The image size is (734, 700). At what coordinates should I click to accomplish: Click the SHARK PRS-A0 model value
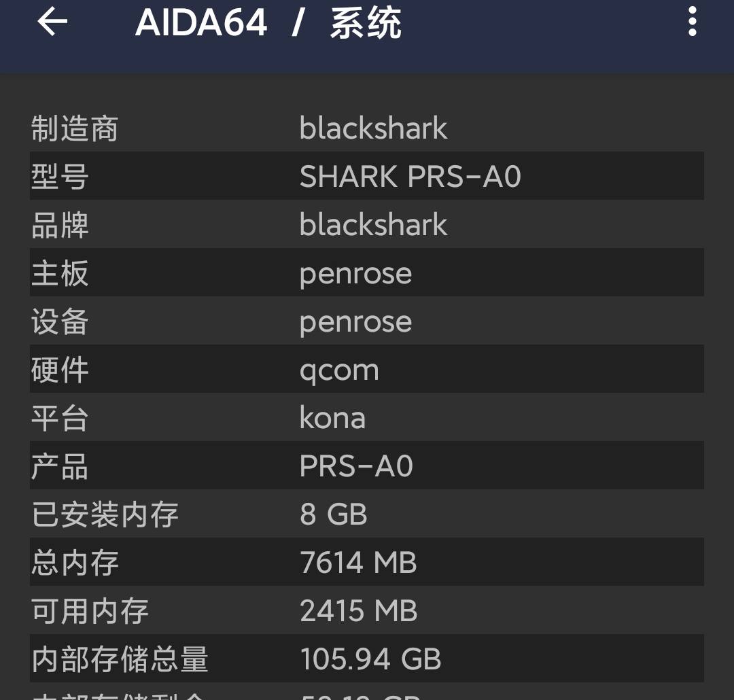[410, 176]
